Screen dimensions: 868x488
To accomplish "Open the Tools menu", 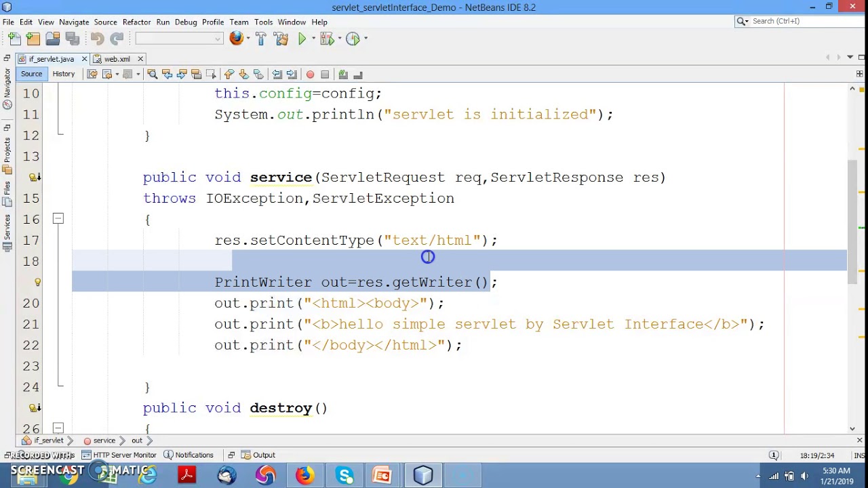I will click(x=263, y=22).
